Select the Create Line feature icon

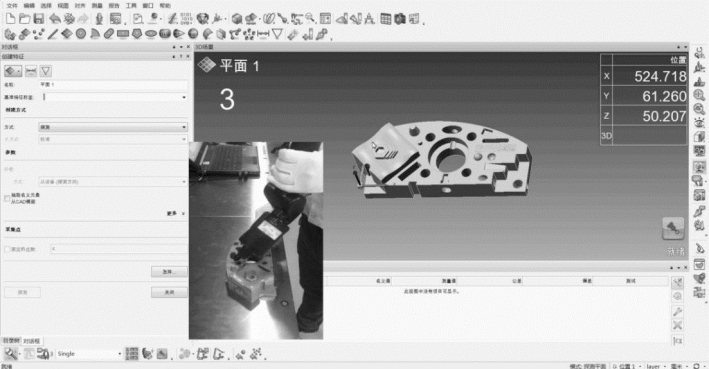click(x=53, y=33)
